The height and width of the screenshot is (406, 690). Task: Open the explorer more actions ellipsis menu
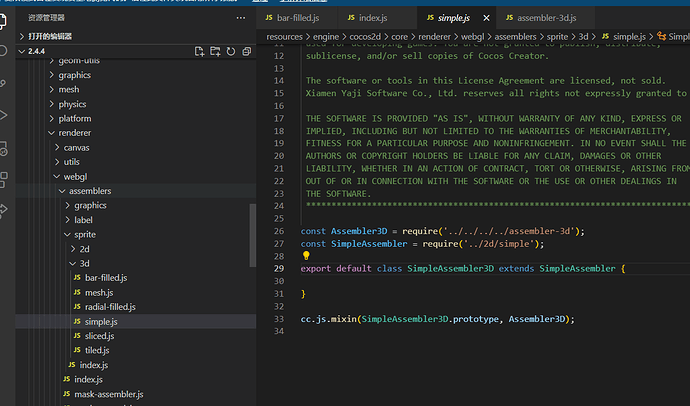(x=240, y=17)
